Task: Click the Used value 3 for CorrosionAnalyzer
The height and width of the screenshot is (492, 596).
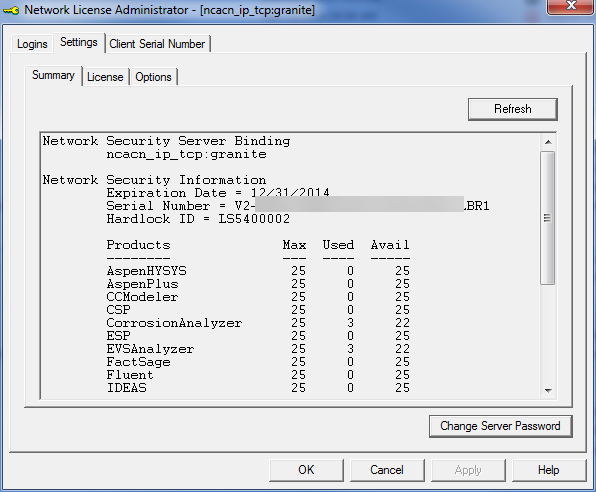Action: [x=350, y=323]
